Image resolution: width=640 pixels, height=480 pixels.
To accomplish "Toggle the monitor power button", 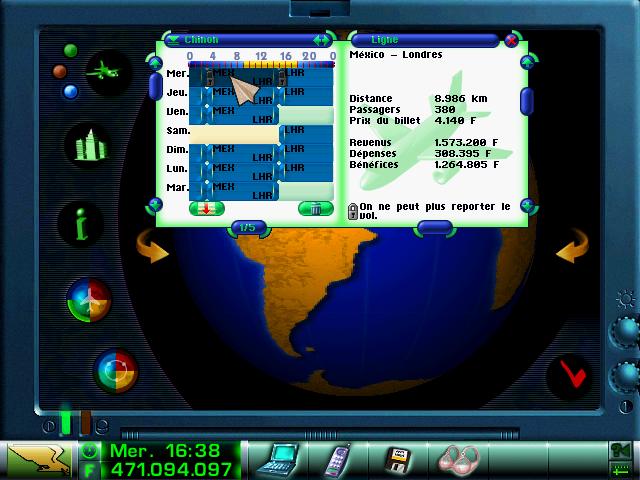I will click(626, 407).
